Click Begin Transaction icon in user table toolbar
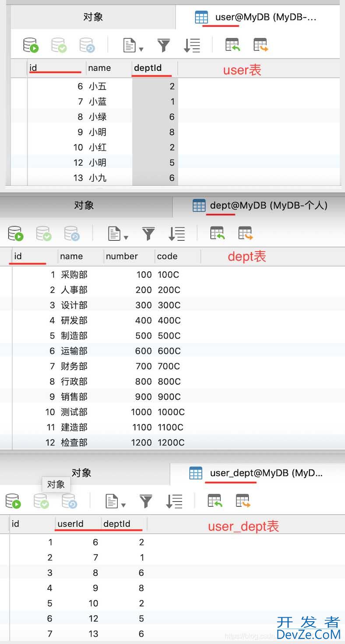345x644 pixels. pos(31,45)
